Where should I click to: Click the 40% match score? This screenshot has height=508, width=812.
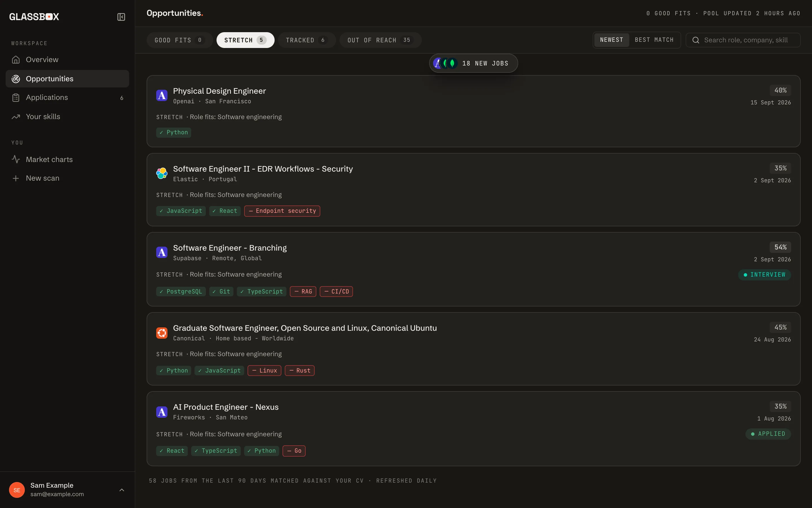pyautogui.click(x=780, y=90)
